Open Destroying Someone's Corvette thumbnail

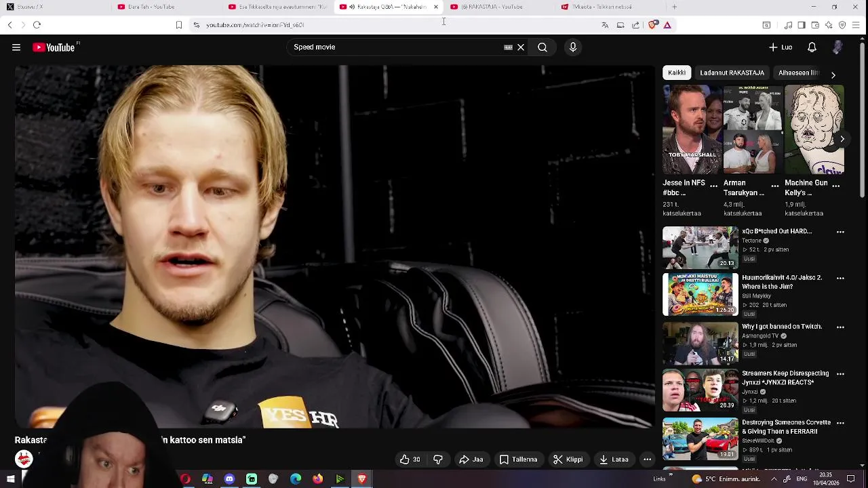[x=701, y=439]
